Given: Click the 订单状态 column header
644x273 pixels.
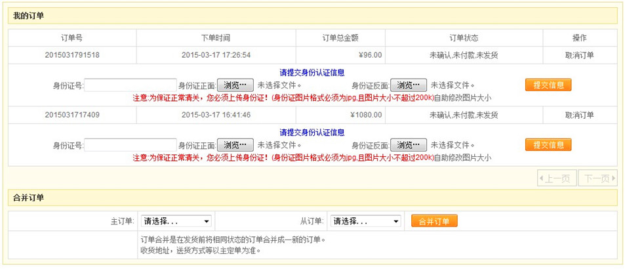Looking at the screenshot, I should (464, 38).
